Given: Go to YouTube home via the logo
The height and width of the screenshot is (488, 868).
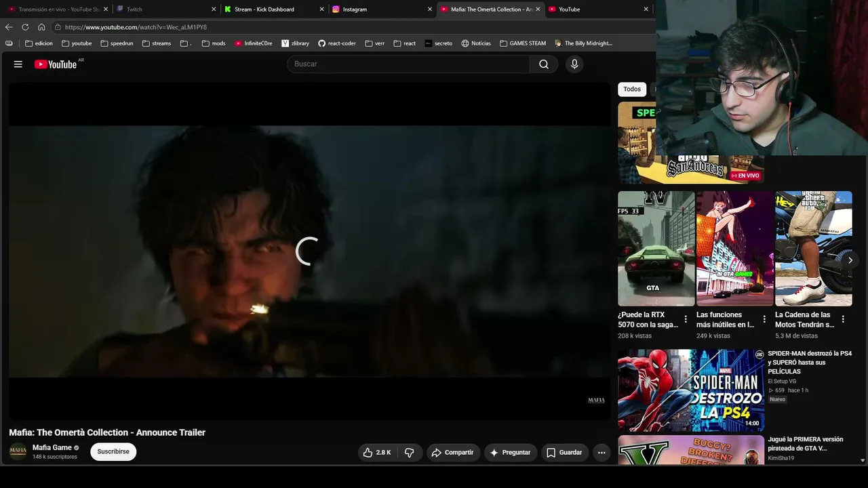Looking at the screenshot, I should point(56,64).
